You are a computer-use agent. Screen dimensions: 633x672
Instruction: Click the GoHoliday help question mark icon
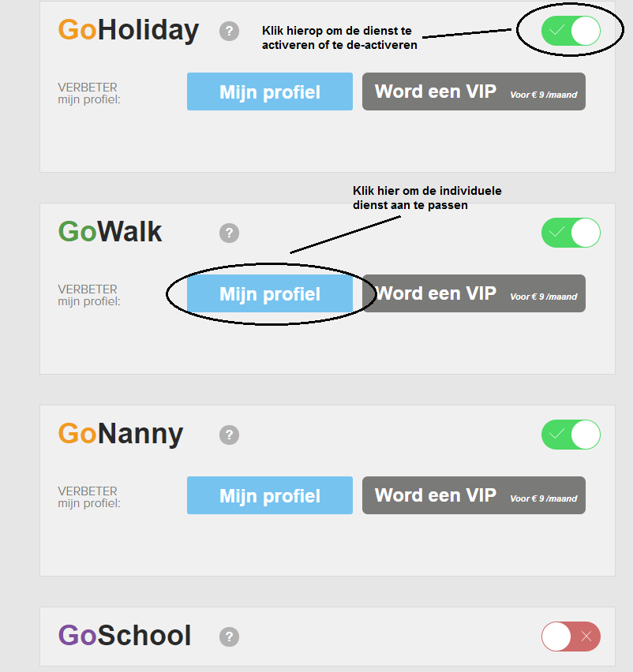click(229, 32)
